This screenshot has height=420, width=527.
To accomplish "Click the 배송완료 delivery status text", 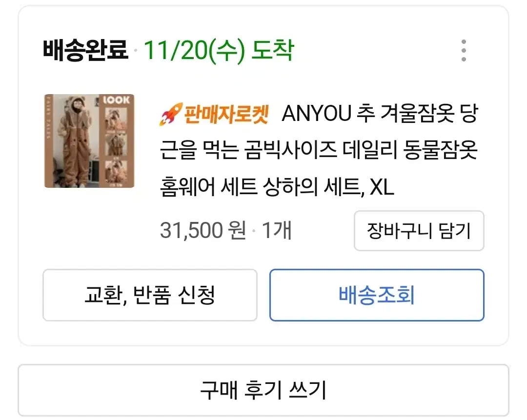I will pos(85,50).
